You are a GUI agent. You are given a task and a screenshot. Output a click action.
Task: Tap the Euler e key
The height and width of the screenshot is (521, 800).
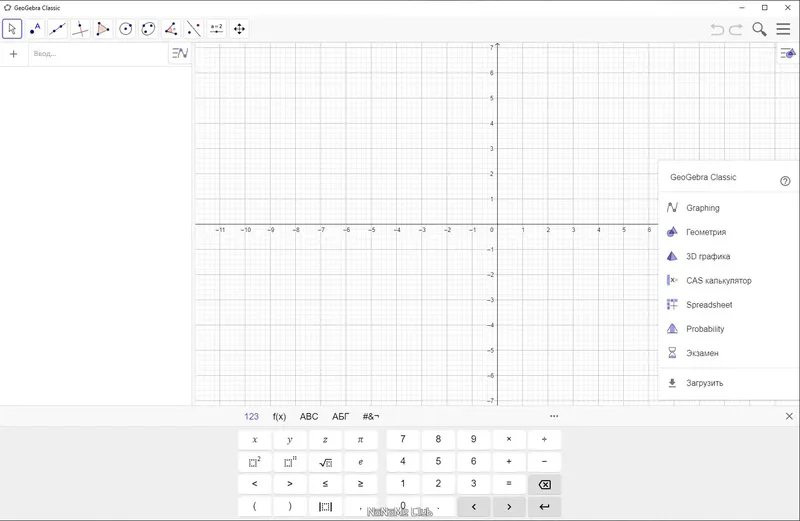pos(360,462)
